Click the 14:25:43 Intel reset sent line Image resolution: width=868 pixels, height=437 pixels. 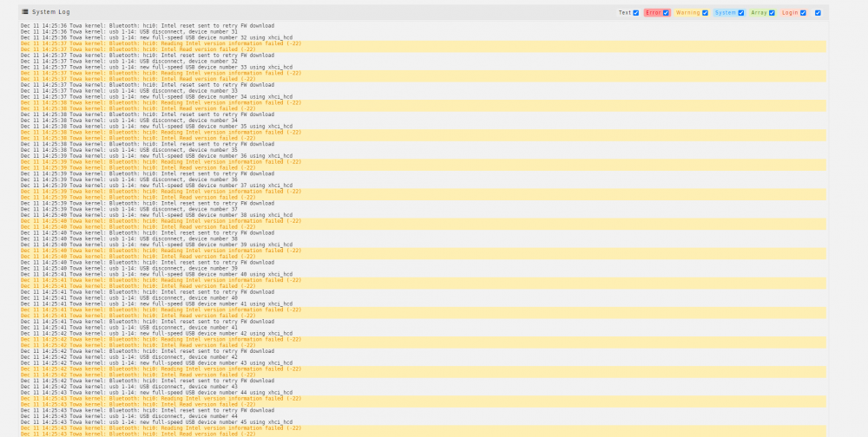148,410
